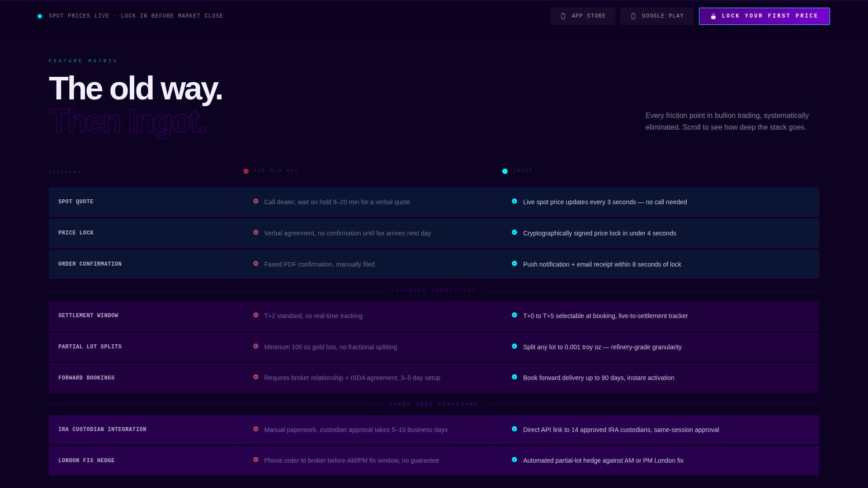Click cyan check icon in Price Lock row

click(x=514, y=232)
